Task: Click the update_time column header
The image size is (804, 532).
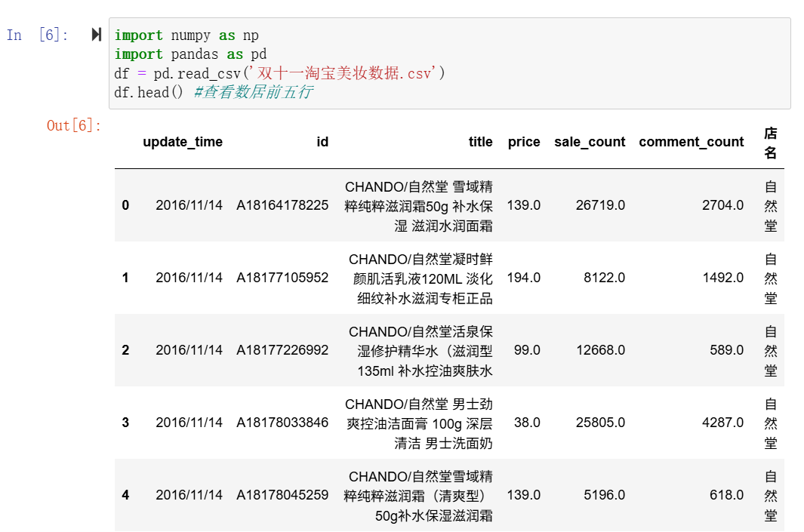Action: click(183, 142)
